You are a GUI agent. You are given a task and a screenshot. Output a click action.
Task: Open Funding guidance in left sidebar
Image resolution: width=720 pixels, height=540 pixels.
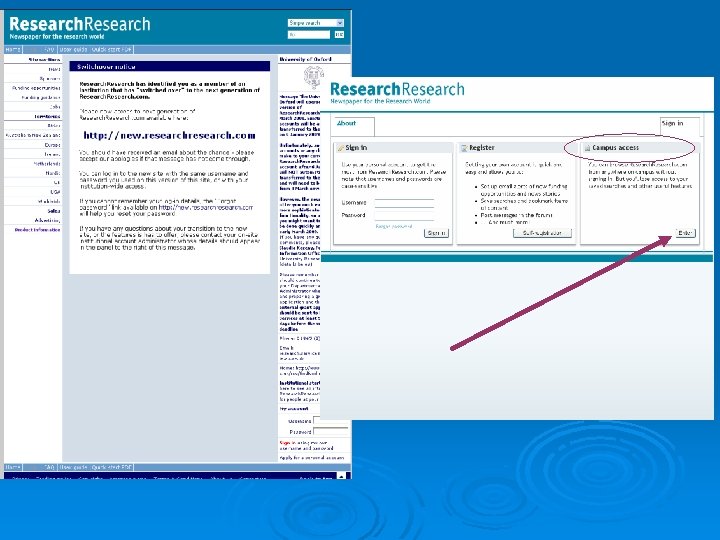tap(41, 97)
